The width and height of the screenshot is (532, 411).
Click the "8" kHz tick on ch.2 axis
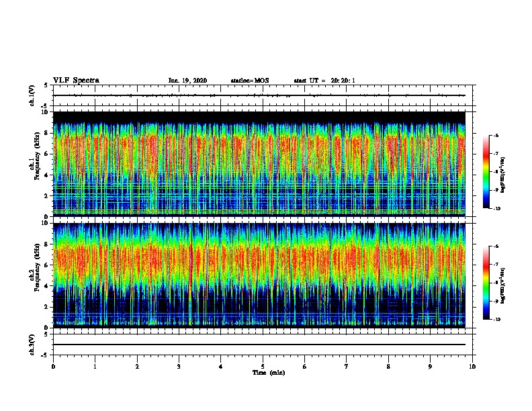coord(46,244)
